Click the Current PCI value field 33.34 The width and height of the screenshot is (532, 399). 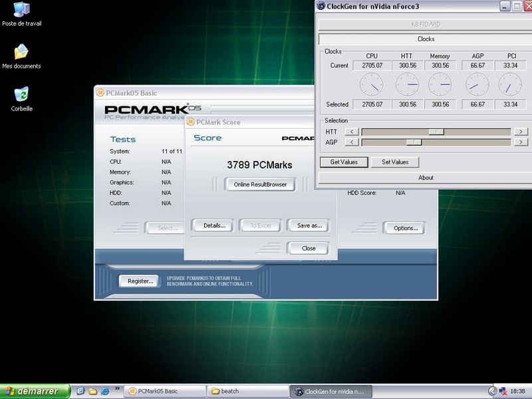point(510,65)
